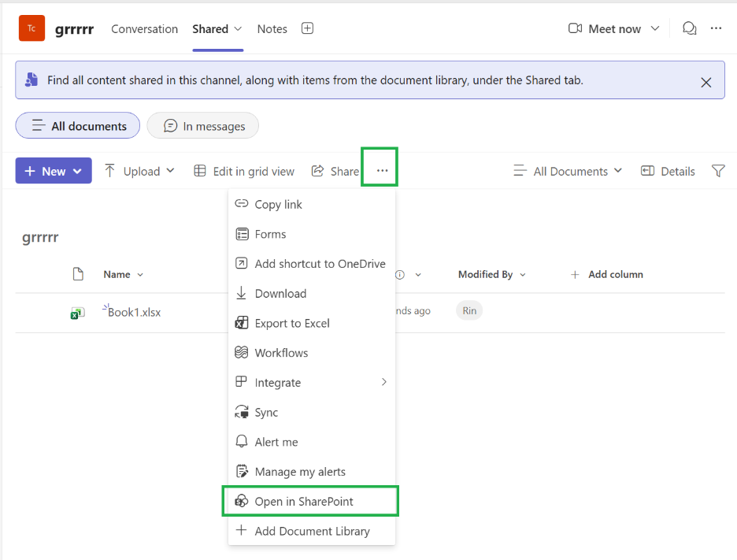Click the Excel icon beside Book1.xlsx
The image size is (737, 560).
pos(77,313)
